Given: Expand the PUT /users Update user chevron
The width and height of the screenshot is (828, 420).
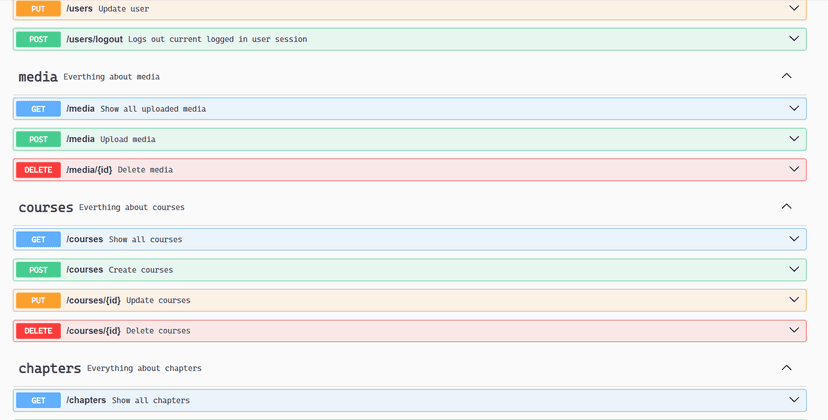Looking at the screenshot, I should coord(794,9).
